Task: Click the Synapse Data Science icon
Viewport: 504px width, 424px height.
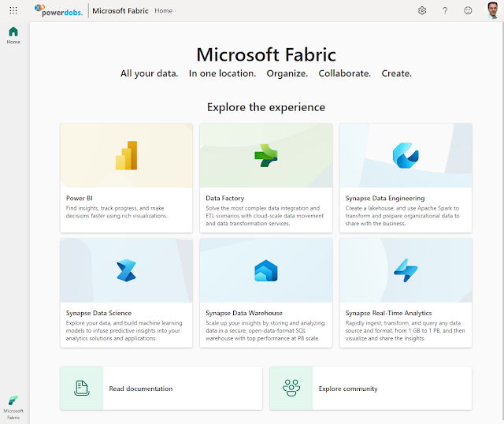Action: (x=126, y=270)
